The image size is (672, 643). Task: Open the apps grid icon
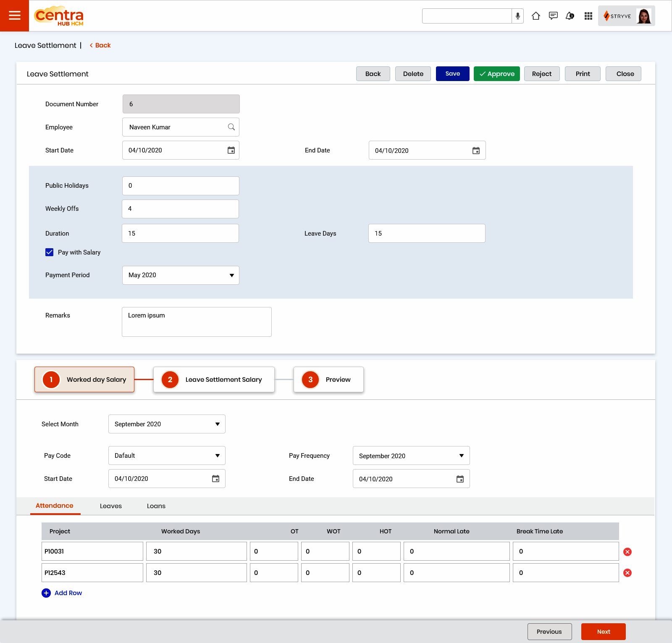588,16
